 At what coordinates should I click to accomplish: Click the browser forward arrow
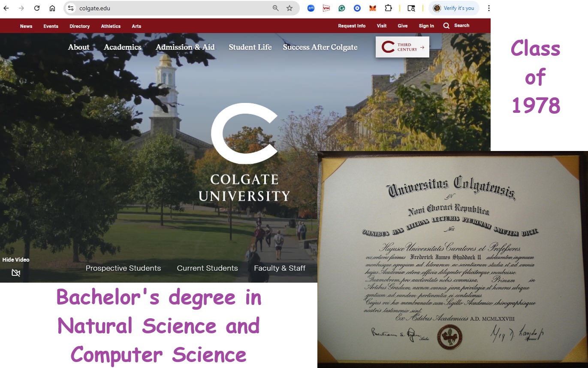click(21, 8)
